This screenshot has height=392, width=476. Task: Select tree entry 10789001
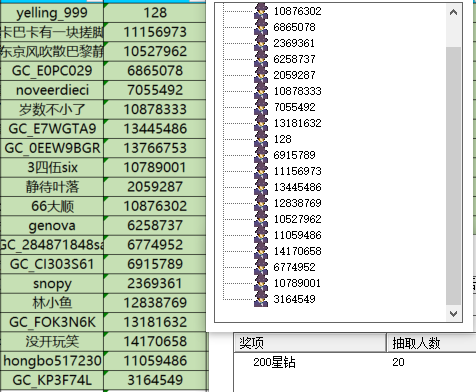pos(297,283)
